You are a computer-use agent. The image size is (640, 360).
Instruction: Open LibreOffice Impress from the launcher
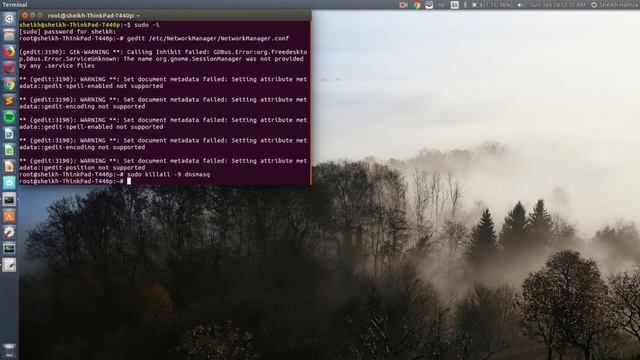click(9, 166)
